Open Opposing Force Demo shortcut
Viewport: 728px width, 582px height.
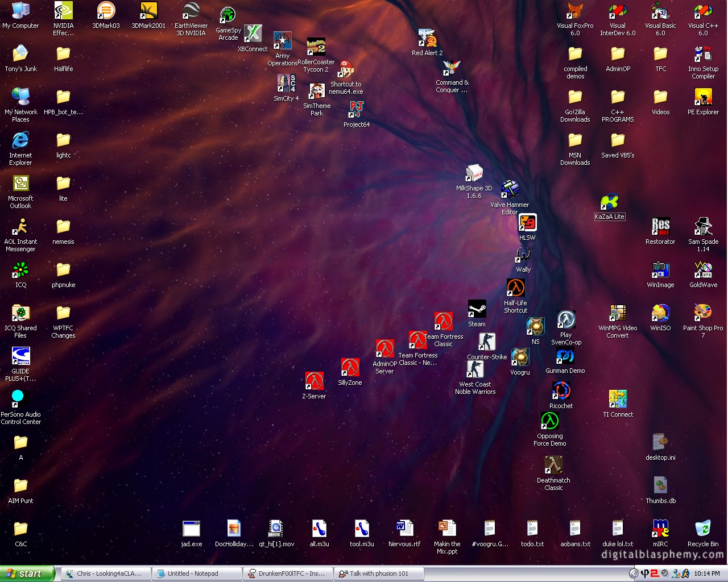point(550,429)
